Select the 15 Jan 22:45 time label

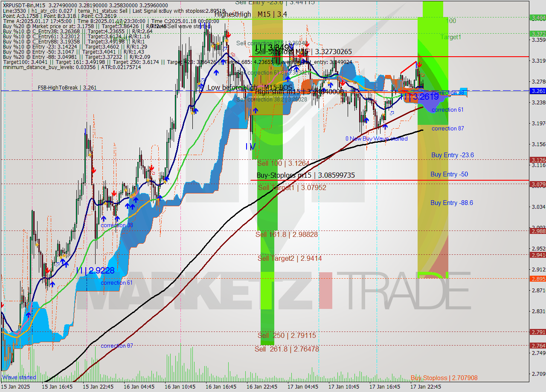click(97, 387)
